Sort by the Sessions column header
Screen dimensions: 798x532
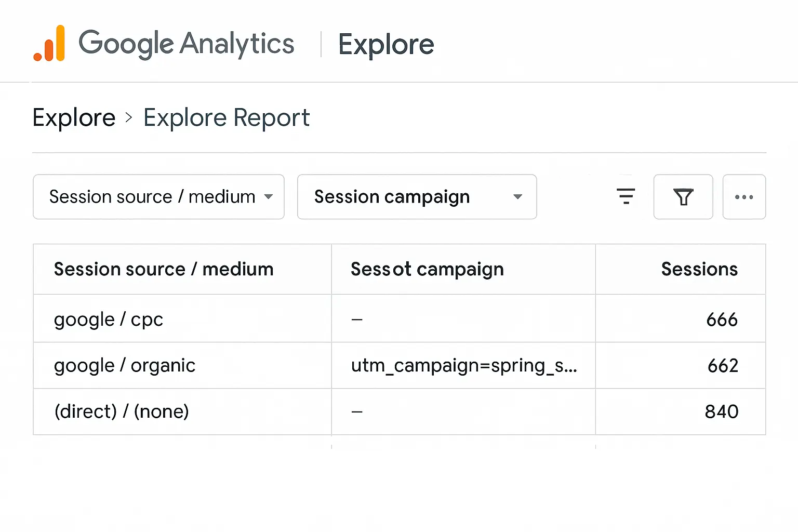tap(699, 269)
